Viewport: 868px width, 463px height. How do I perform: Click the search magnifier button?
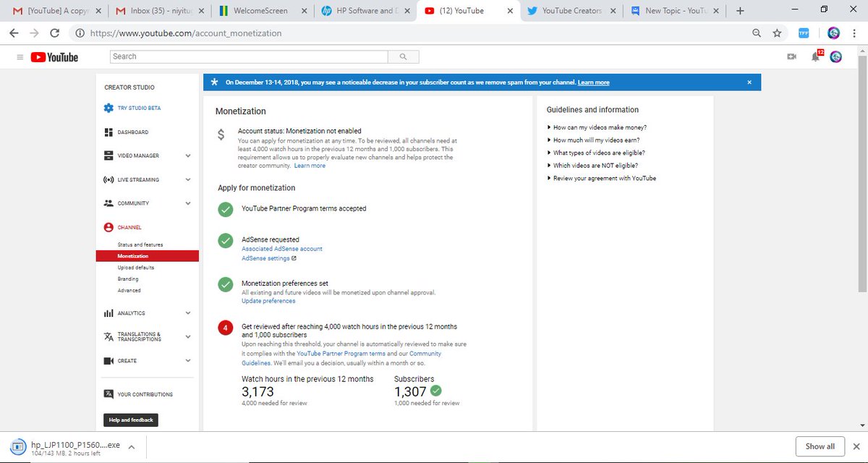click(x=403, y=56)
